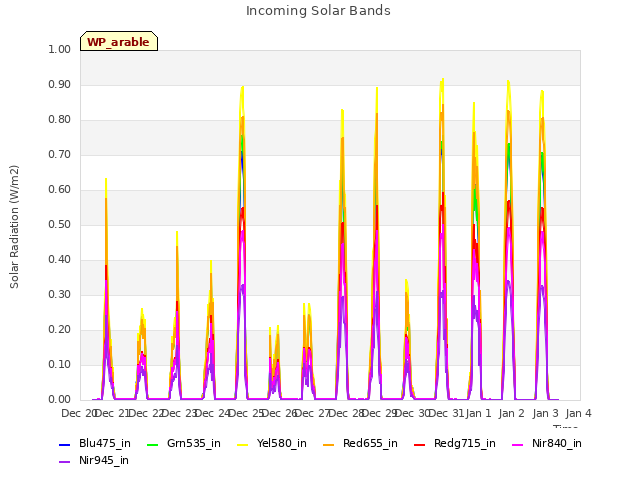Select the Redg715_in legend entry
This screenshot has width=640, height=480.
tap(455, 443)
